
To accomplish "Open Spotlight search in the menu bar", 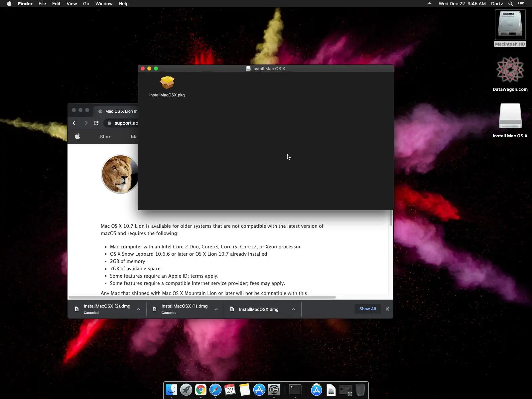I will point(511,4).
